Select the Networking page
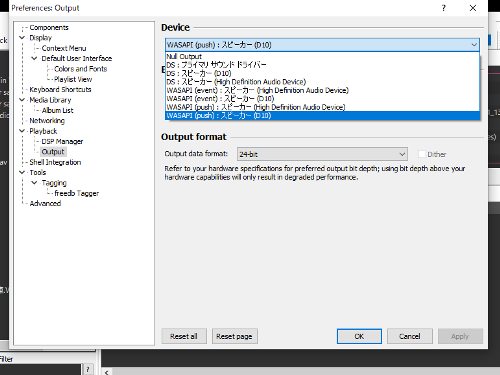Screen dimensions: 500x375 coord(47,120)
